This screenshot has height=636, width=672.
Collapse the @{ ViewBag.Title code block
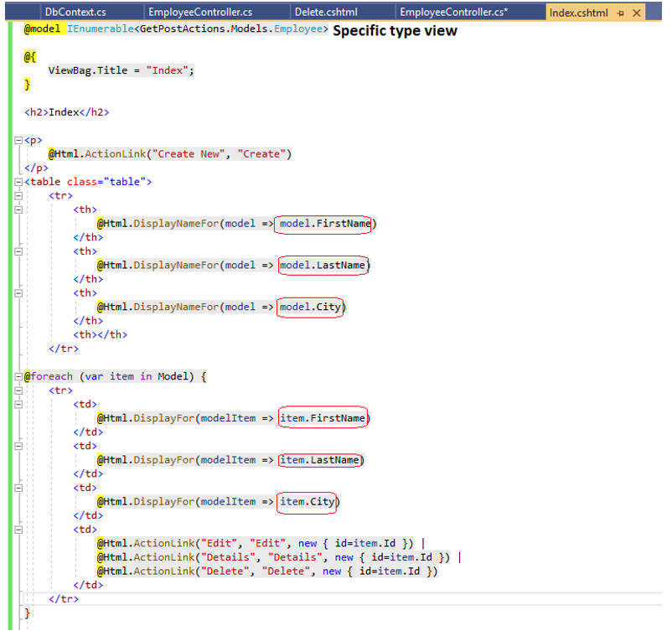click(18, 57)
